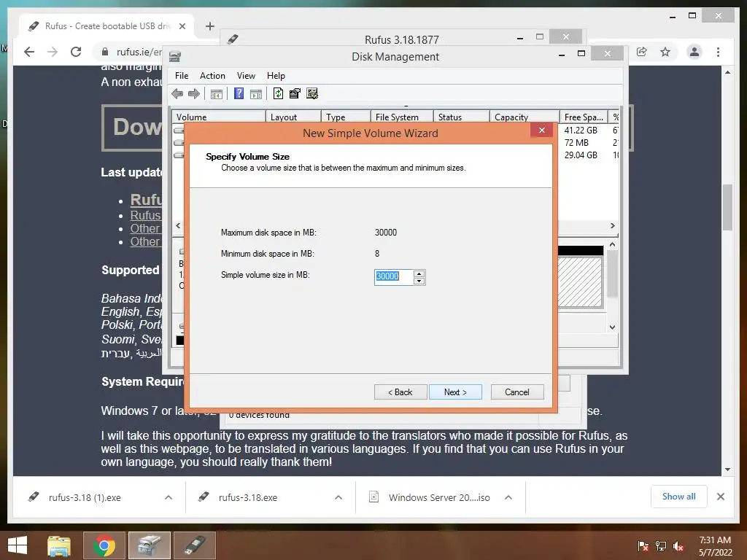Open the Windows Start button
The image size is (747, 560).
tap(18, 545)
